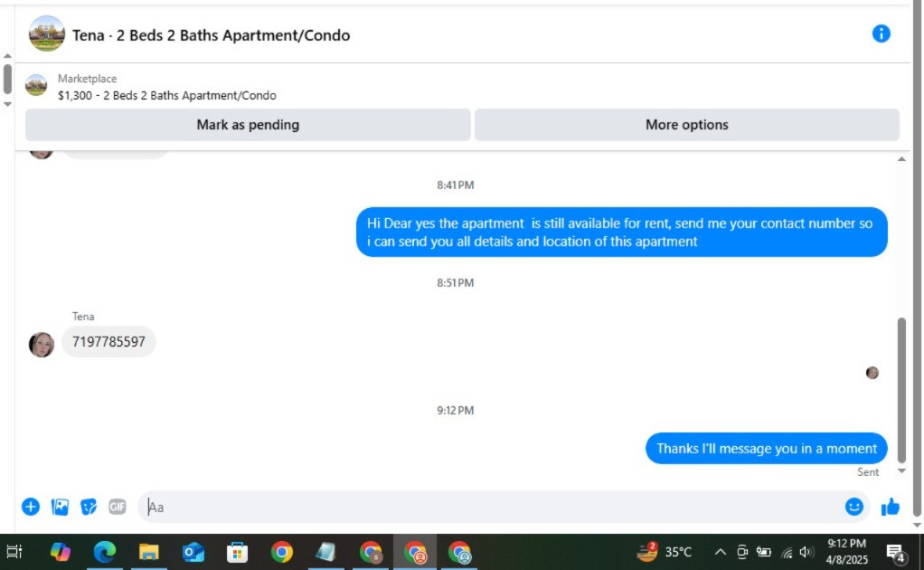Open File Explorer from taskbar
Viewport: 924px width, 570px height.
click(x=148, y=552)
